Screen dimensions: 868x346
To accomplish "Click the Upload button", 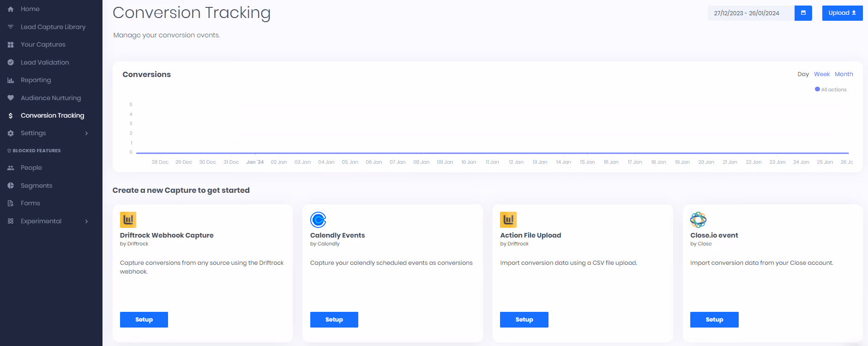I will tap(842, 13).
